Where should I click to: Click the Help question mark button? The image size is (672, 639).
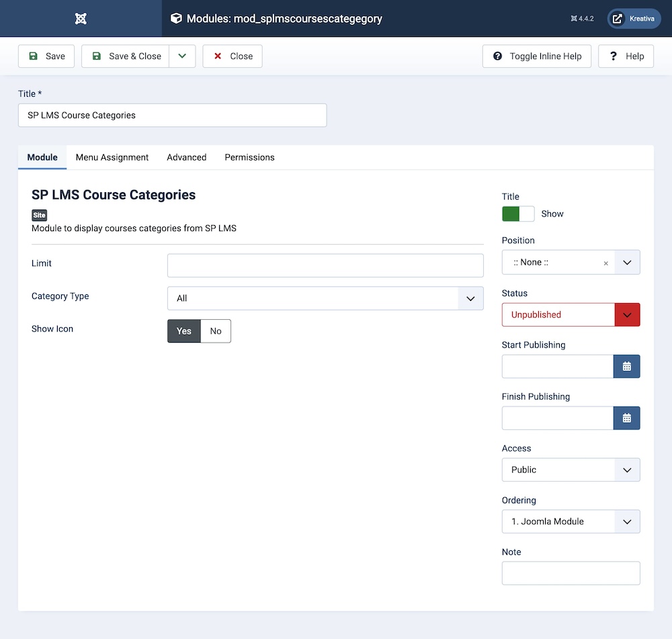click(626, 56)
